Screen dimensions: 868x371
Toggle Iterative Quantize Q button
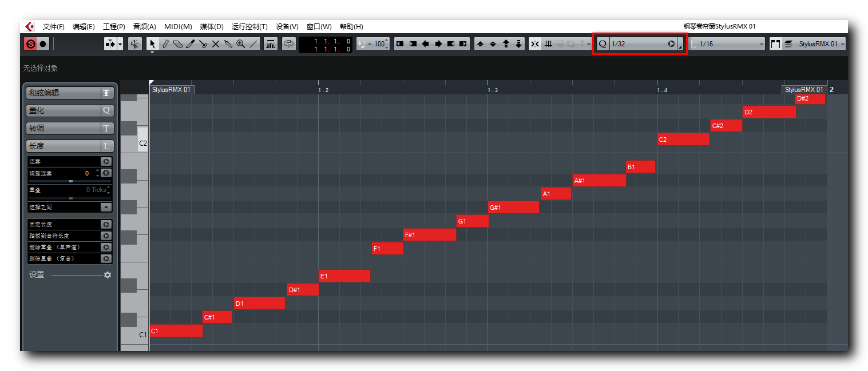coord(602,43)
